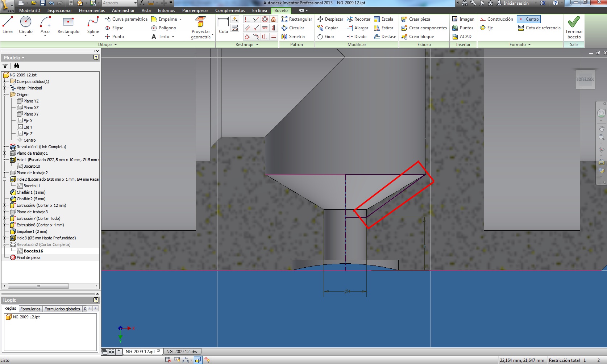607x364 pixels.
Task: Pick the Arco tool
Action: pyautogui.click(x=45, y=25)
